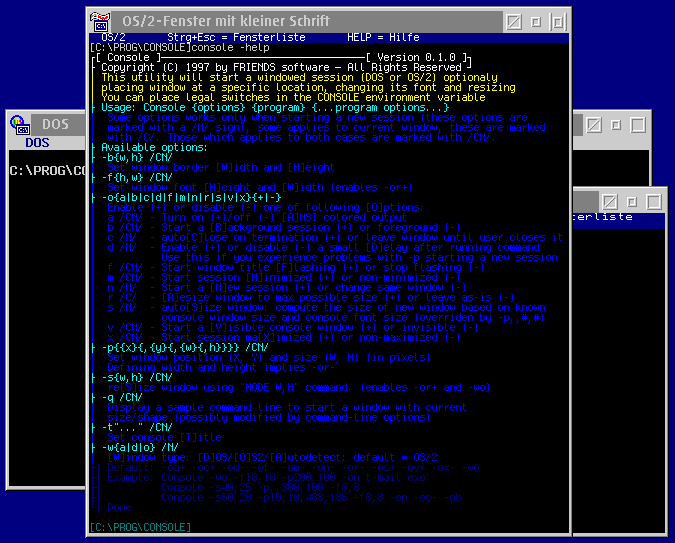Click the '-p{{x}{,{y}{,{w}{,h}}}} /CN/' option line
Viewport: 675px width, 543px height.
[x=185, y=348]
